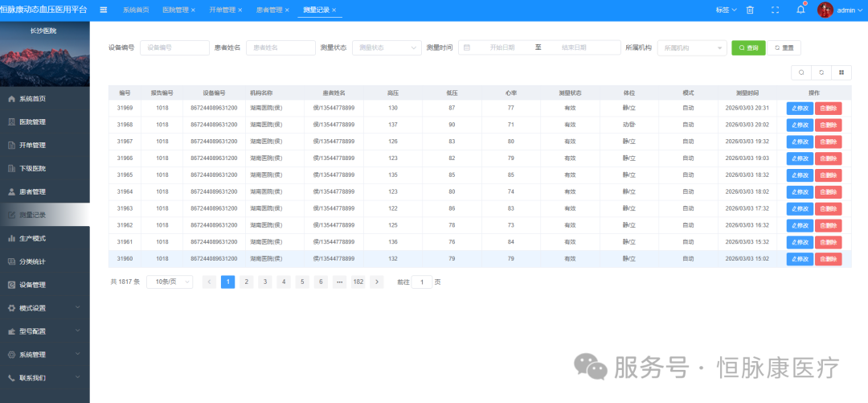Expand 联系我们 submenu in sidebar

[45, 378]
